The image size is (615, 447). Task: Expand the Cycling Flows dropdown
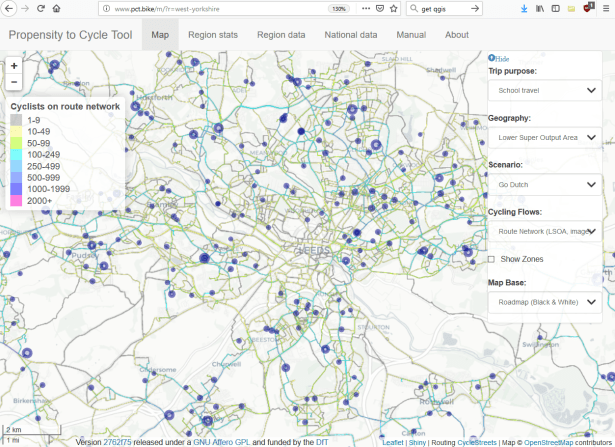click(545, 231)
